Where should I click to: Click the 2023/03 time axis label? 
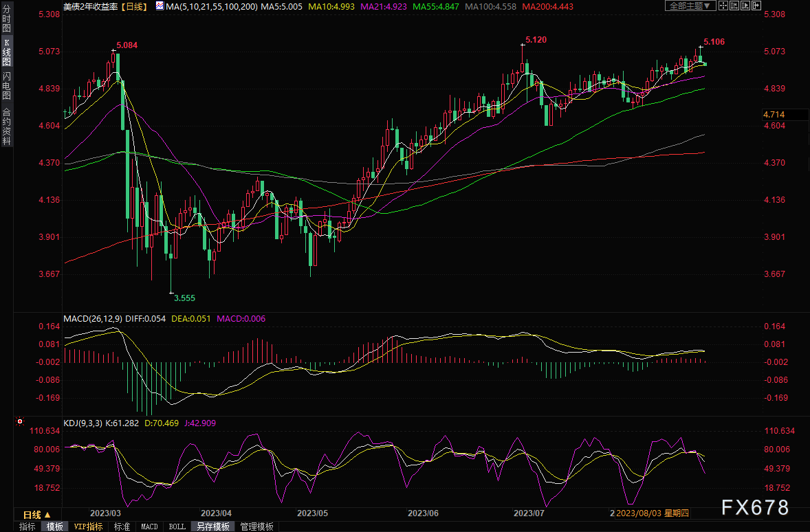click(105, 513)
